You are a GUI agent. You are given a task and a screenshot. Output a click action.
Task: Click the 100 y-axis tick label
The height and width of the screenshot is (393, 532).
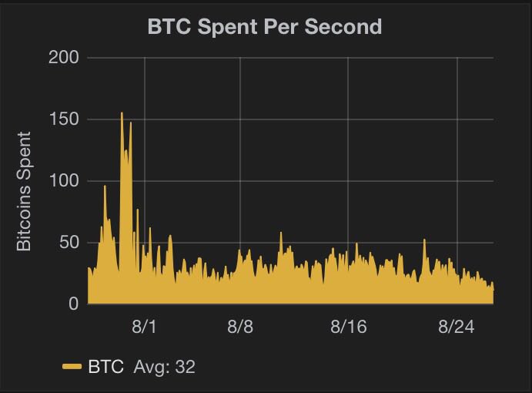65,181
